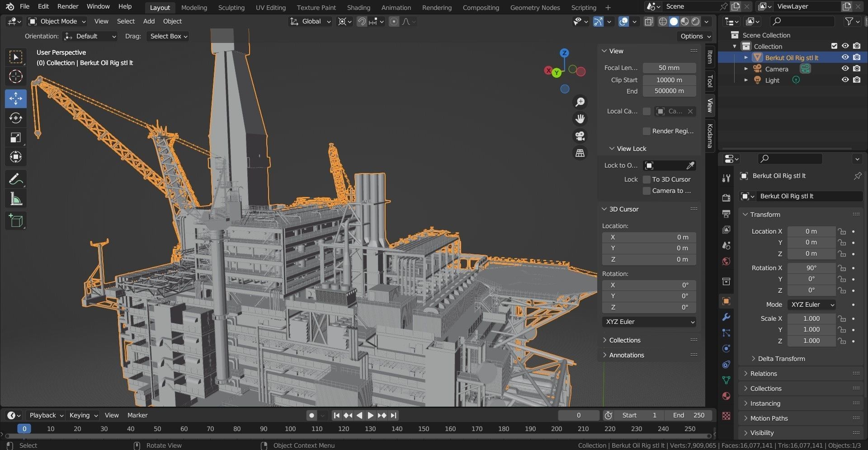Select the Select Box tool in the toolbar
868x450 pixels.
(16, 57)
